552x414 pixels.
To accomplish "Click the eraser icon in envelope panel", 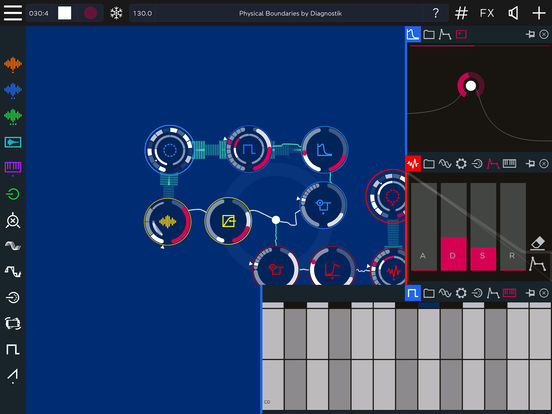I will [x=538, y=243].
